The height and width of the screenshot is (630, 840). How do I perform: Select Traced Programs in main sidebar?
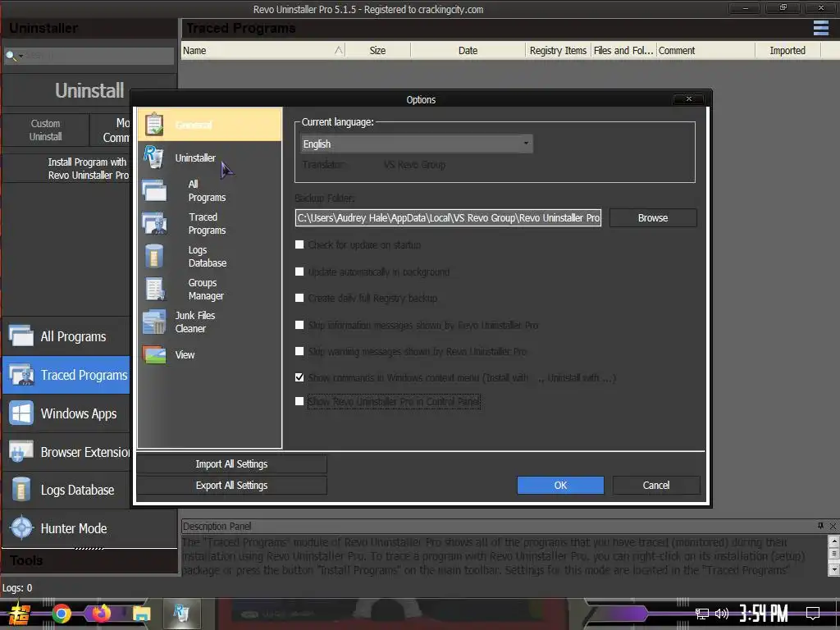(66, 375)
